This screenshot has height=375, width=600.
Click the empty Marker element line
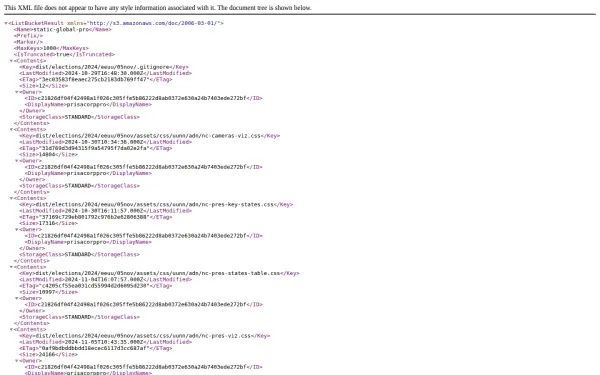click(28, 42)
